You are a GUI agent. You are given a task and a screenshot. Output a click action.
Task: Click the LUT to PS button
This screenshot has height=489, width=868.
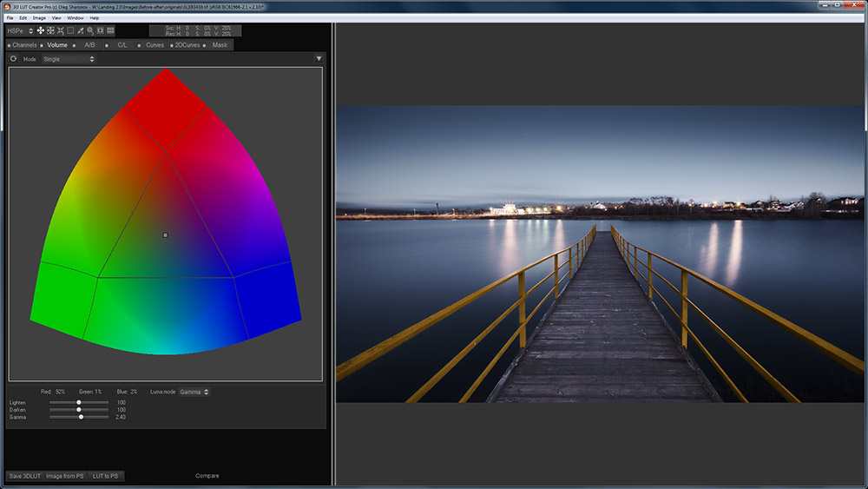[106, 476]
